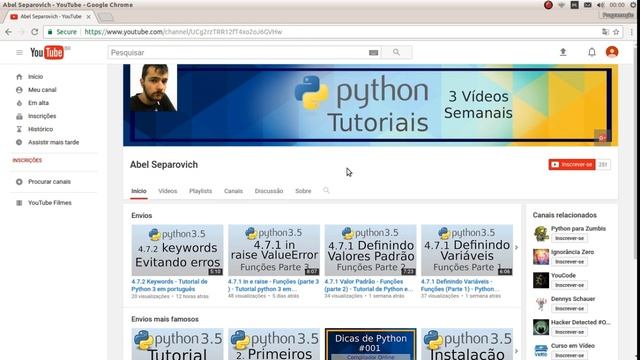
Task: Click the channel profile picture
Action: pos(153,88)
